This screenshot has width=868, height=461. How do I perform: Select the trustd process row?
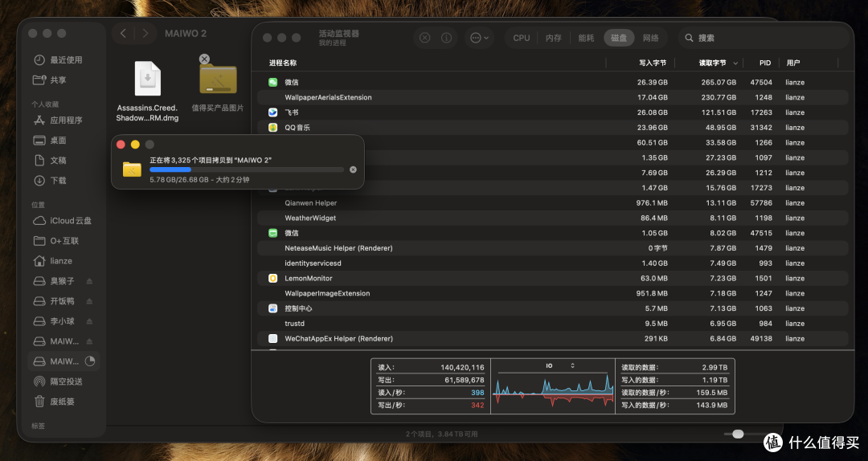click(x=552, y=324)
